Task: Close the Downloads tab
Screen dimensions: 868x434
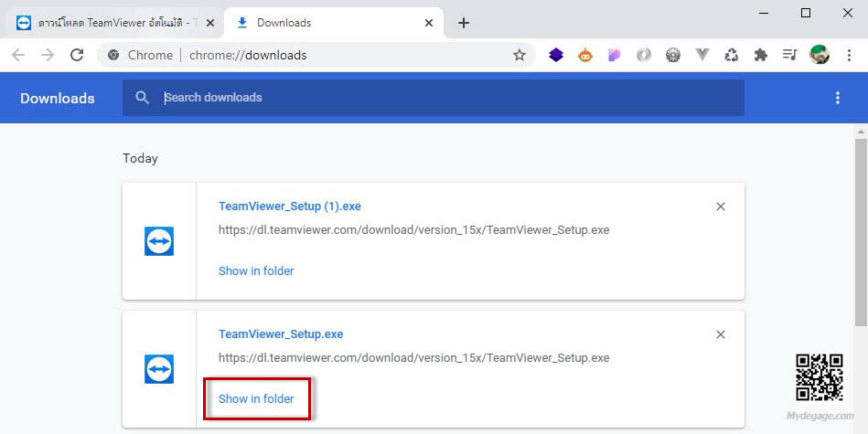Action: tap(429, 23)
